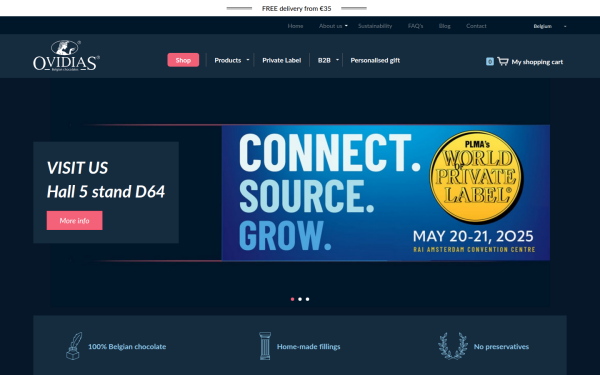Open the Contact page

pos(476,26)
